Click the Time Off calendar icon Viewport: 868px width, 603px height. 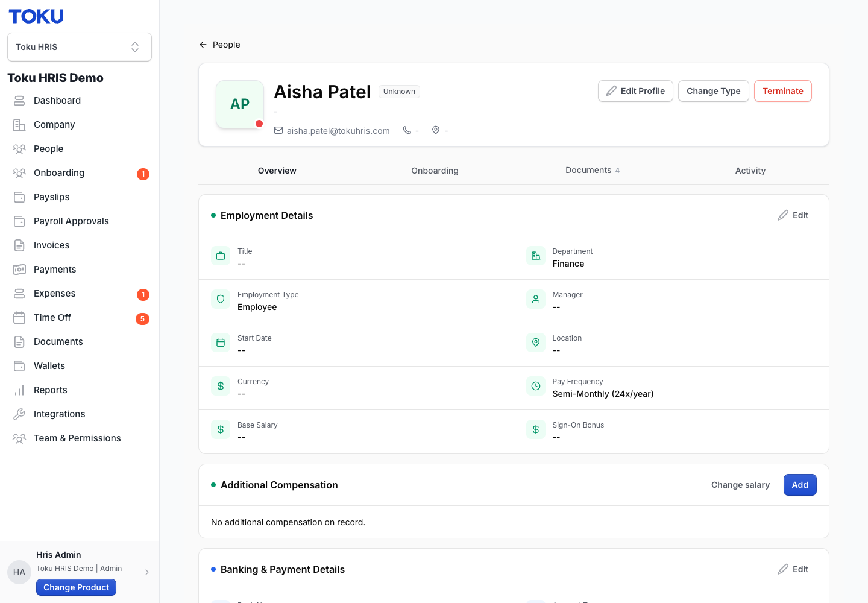[x=19, y=318]
